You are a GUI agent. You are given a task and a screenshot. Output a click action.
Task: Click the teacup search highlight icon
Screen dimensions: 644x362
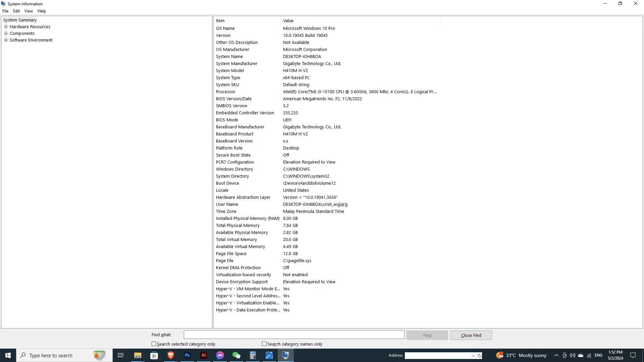tap(99, 355)
